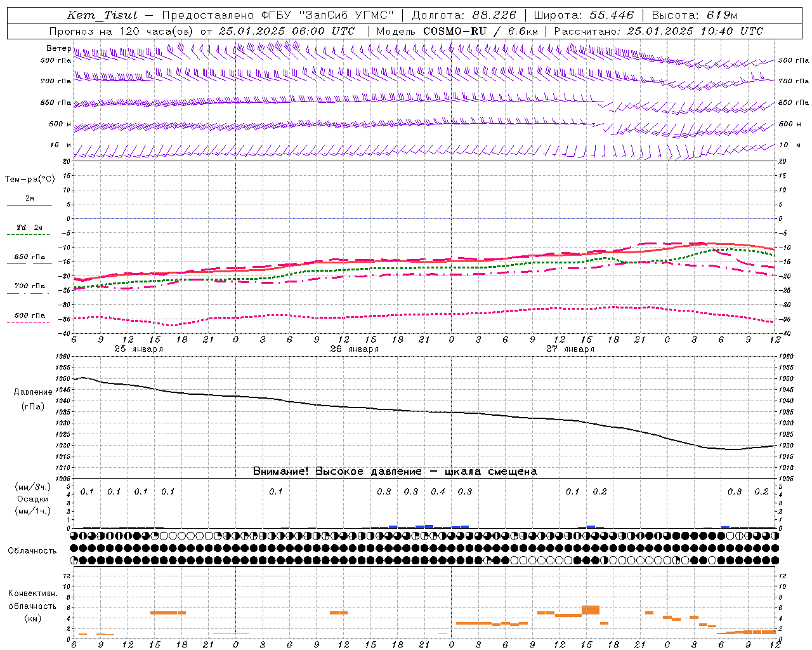Image resolution: width=812 pixels, height=650 pixels.
Task: Click the "0.4" three-hour precipitation value
Action: (438, 491)
